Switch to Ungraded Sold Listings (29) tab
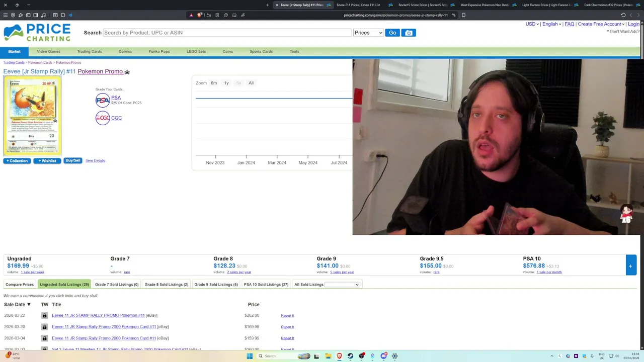 click(x=64, y=285)
